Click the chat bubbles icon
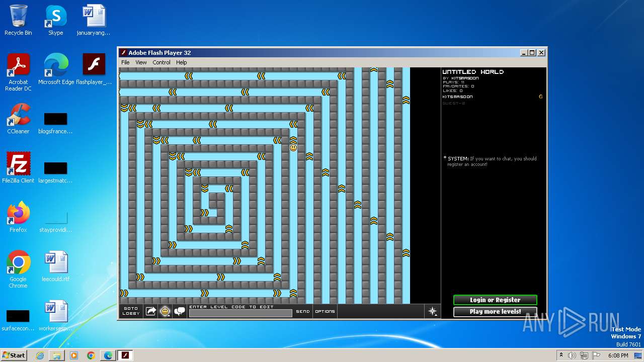This screenshot has width=644, height=362. coord(180,311)
